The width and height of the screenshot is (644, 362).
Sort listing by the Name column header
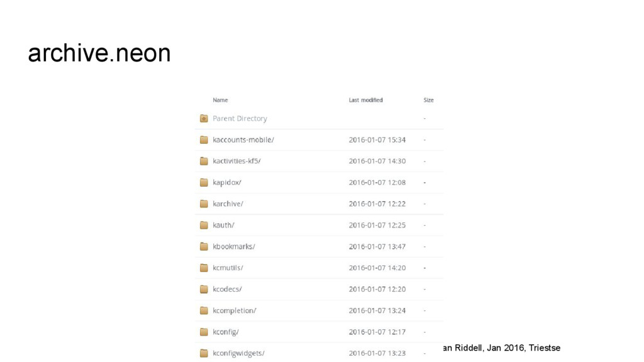click(220, 100)
